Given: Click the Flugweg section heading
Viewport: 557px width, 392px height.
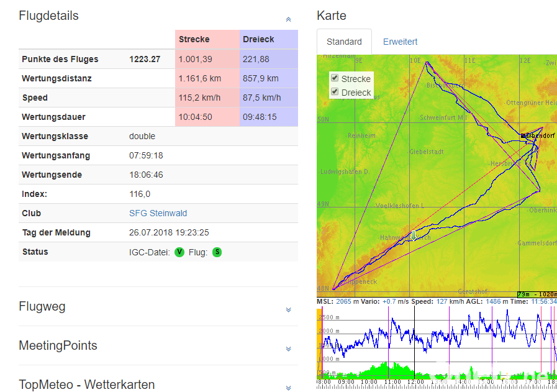Looking at the screenshot, I should point(42,306).
